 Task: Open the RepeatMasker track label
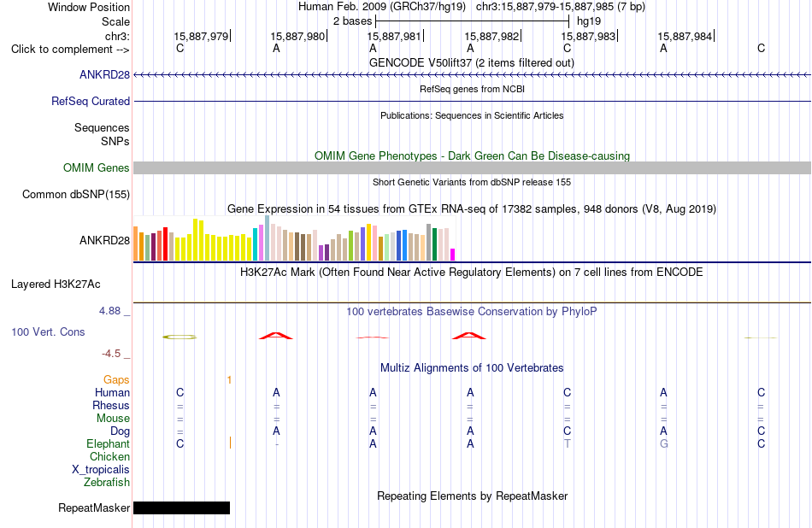pyautogui.click(x=94, y=507)
